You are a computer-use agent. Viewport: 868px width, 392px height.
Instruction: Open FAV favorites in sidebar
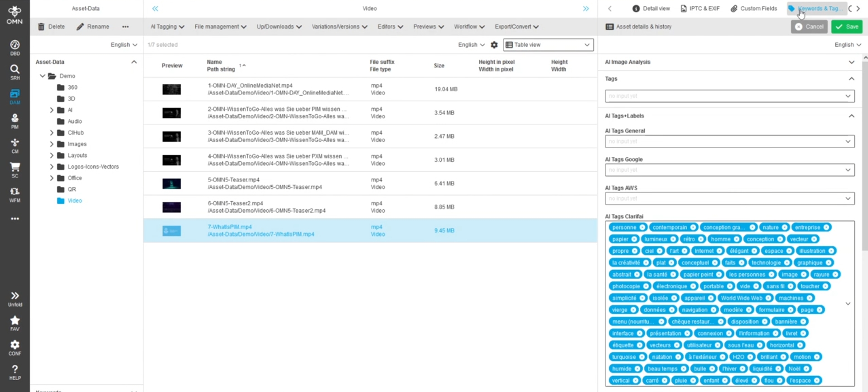14,323
